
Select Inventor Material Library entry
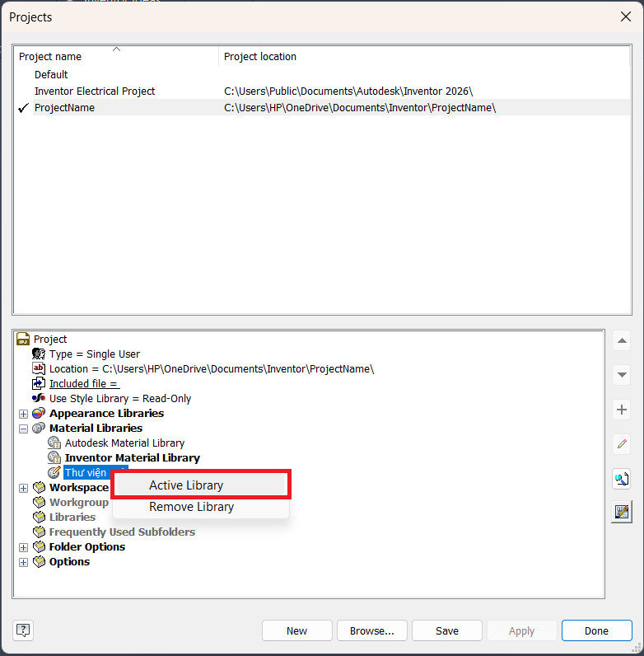(132, 457)
